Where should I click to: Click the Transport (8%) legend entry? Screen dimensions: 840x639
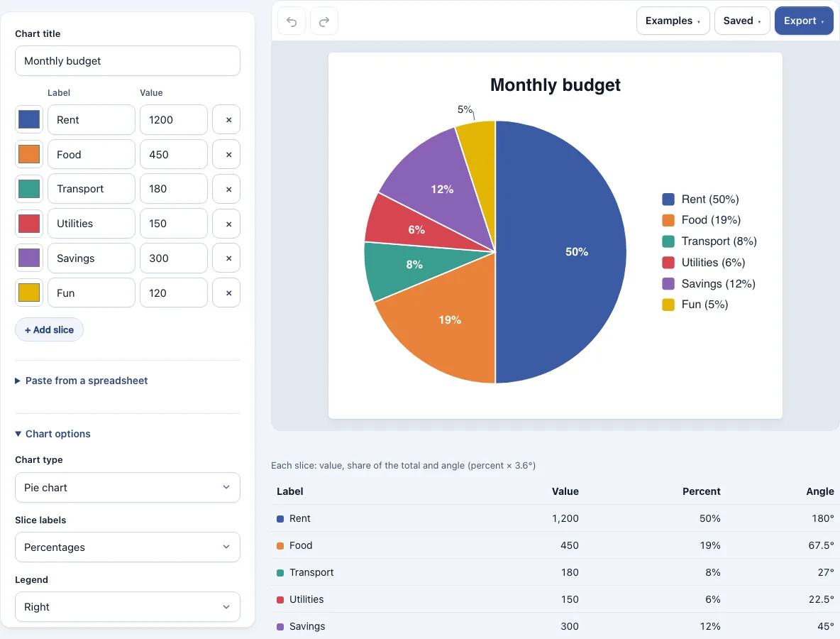point(709,241)
